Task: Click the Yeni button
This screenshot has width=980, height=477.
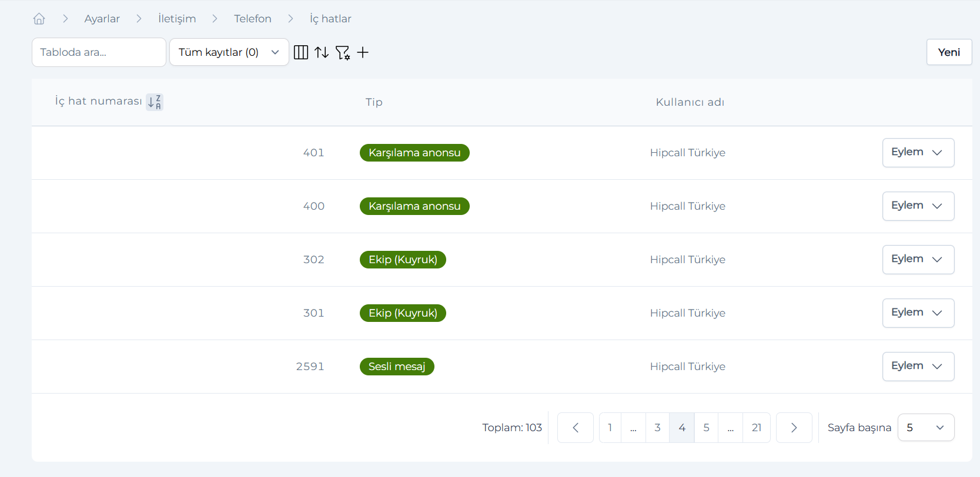Action: (x=948, y=52)
